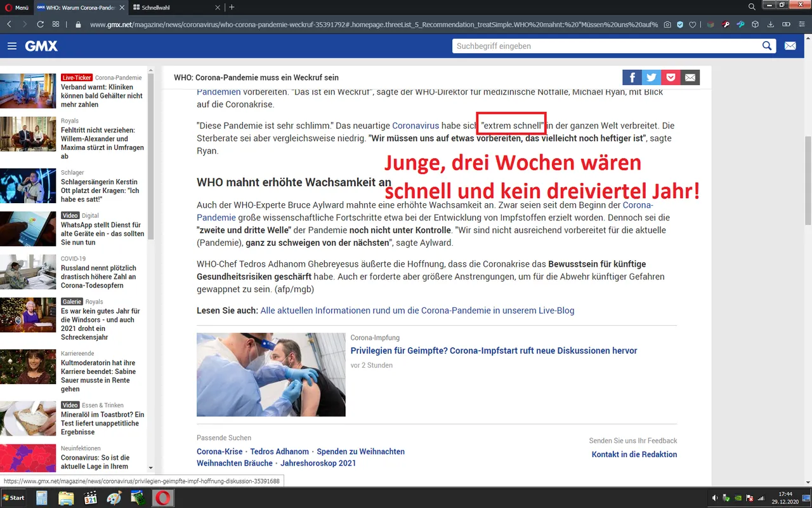This screenshot has width=812, height=508.
Task: Open the volume speaker tray icon
Action: pos(715,498)
